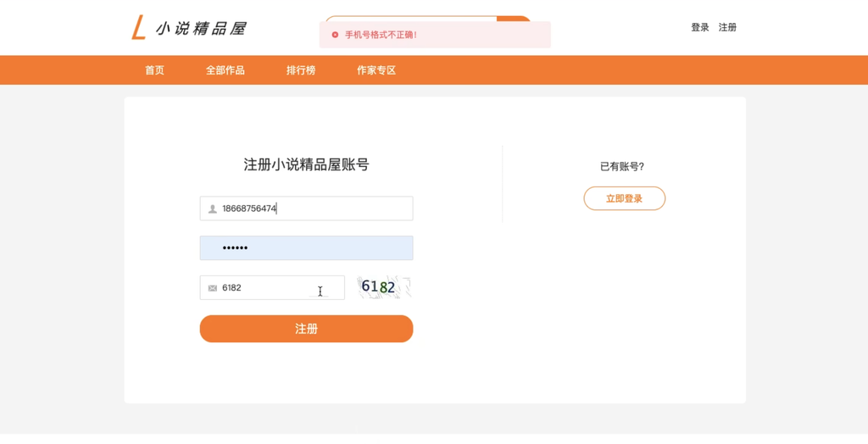Click the orange search button behind toast
Image resolution: width=868 pixels, height=444 pixels.
(x=514, y=19)
